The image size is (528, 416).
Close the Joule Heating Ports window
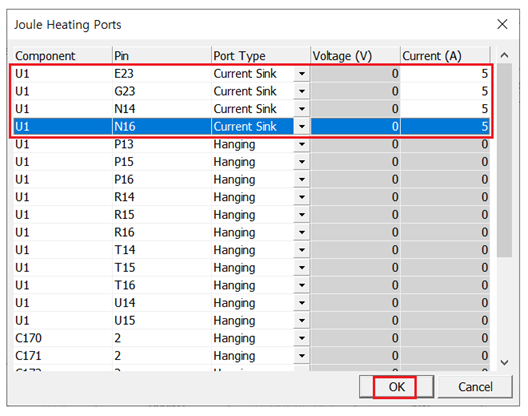[x=502, y=24]
